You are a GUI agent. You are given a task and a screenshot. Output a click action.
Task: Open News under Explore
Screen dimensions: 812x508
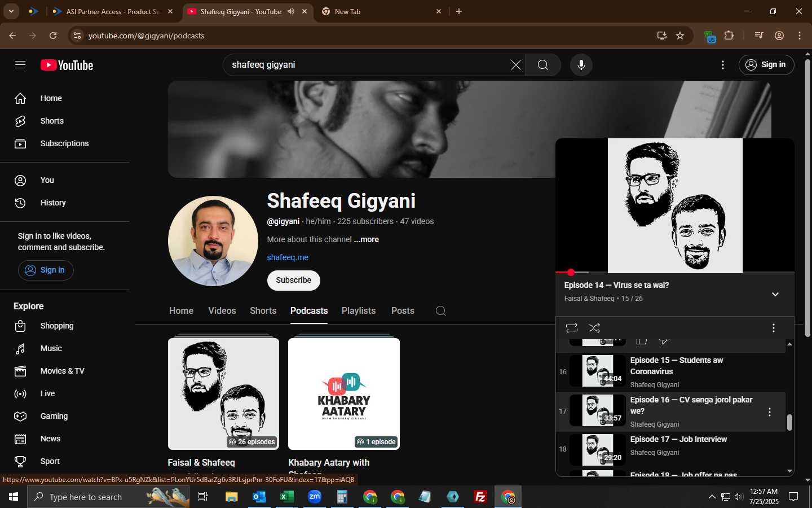[65, 439]
